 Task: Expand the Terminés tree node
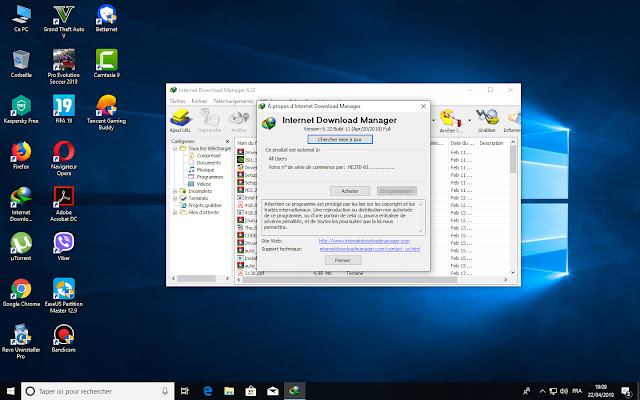pos(175,198)
